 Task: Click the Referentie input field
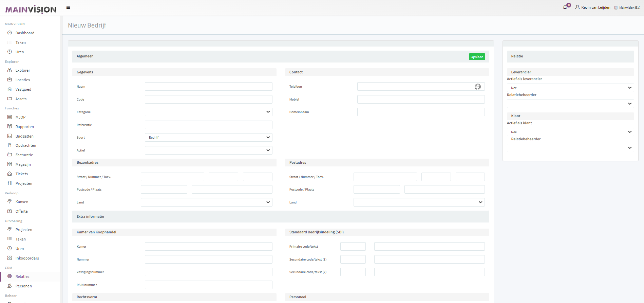[208, 125]
